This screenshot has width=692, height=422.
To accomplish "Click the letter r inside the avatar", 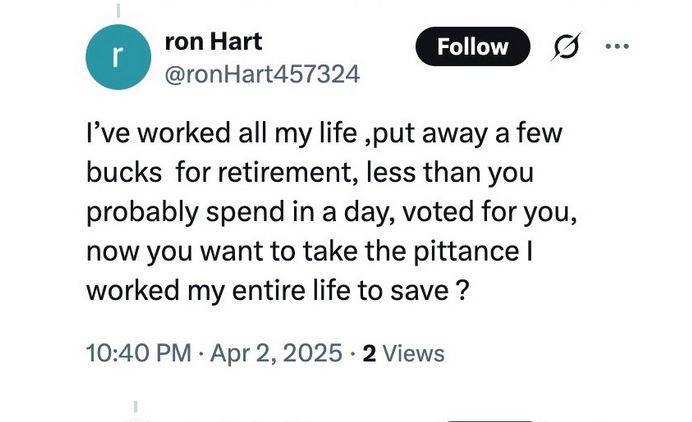I will coord(117,57).
